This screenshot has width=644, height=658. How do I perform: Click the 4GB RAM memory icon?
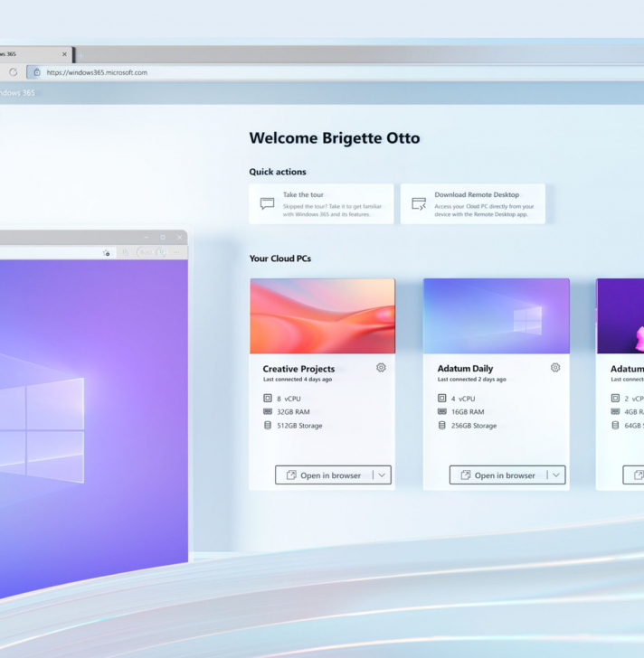(615, 411)
